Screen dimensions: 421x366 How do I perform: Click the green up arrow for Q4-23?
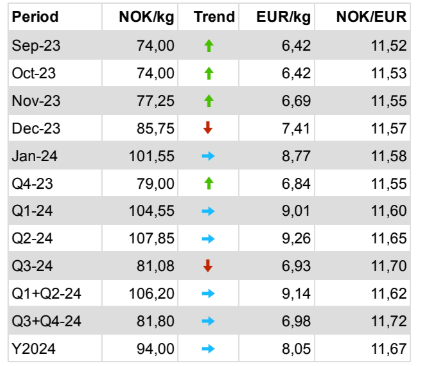(209, 183)
